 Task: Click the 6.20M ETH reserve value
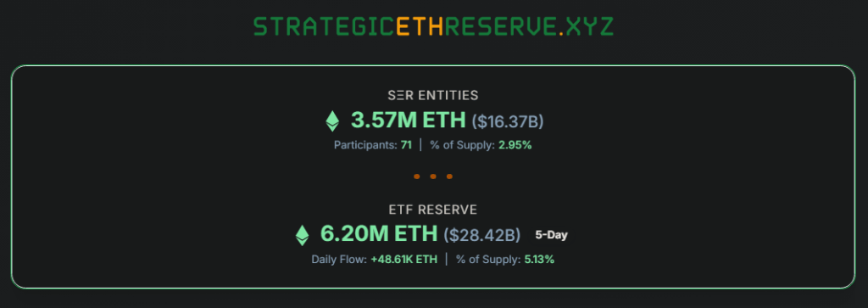pyautogui.click(x=379, y=234)
